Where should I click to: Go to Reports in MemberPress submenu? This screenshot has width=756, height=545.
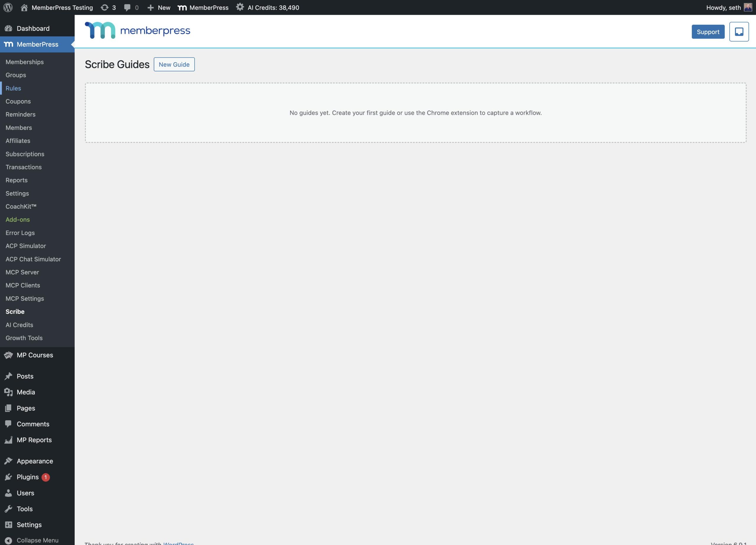pyautogui.click(x=16, y=180)
